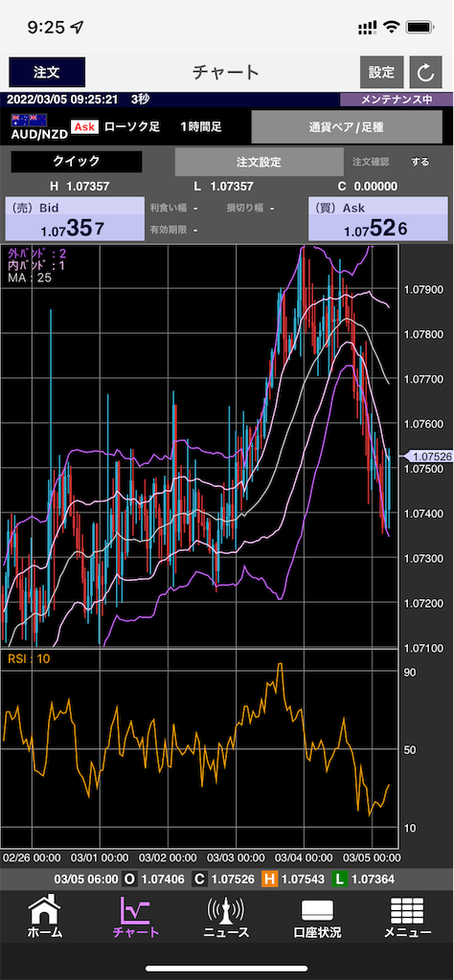Tap the 外バンド : 2 band label
The width and height of the screenshot is (454, 980).
37,254
